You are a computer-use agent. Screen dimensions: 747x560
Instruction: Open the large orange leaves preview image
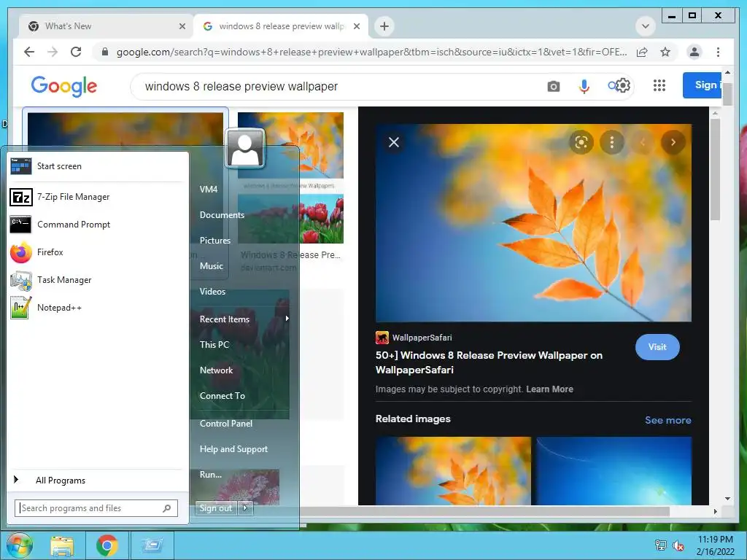pos(533,222)
